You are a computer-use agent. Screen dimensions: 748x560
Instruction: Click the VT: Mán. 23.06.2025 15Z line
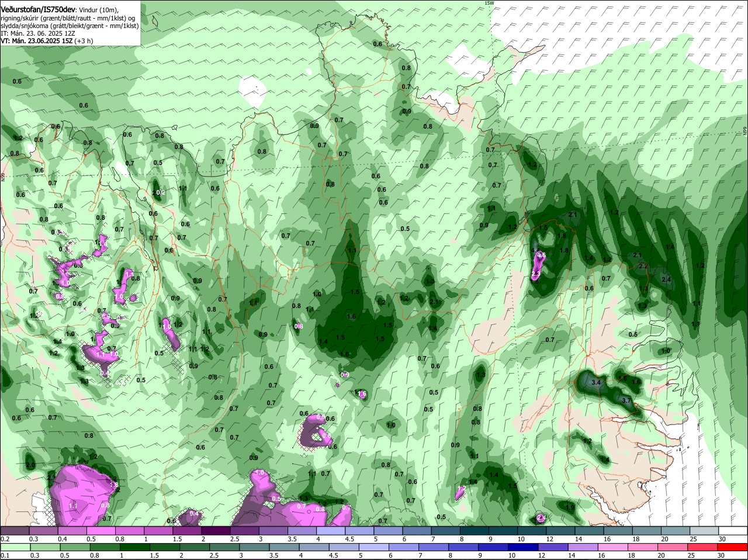coord(47,41)
